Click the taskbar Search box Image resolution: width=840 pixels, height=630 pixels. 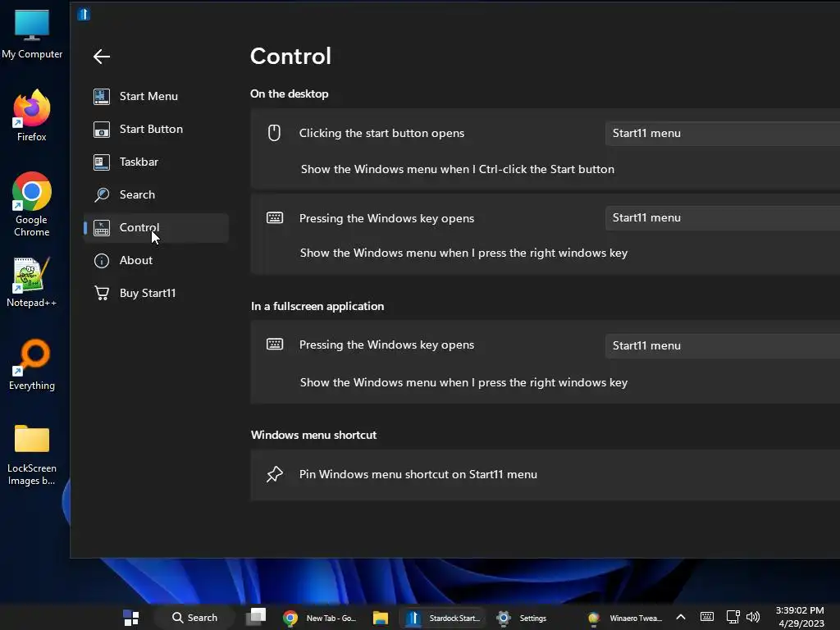(195, 618)
